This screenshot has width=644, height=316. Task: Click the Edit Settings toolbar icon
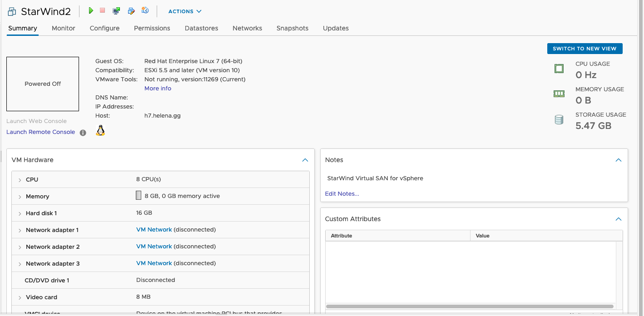tap(131, 11)
